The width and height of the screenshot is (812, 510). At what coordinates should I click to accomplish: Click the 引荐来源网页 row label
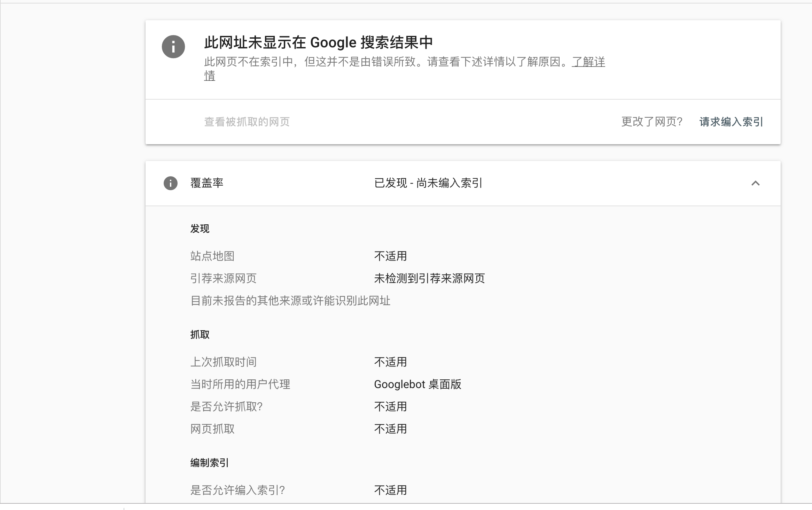pos(223,278)
